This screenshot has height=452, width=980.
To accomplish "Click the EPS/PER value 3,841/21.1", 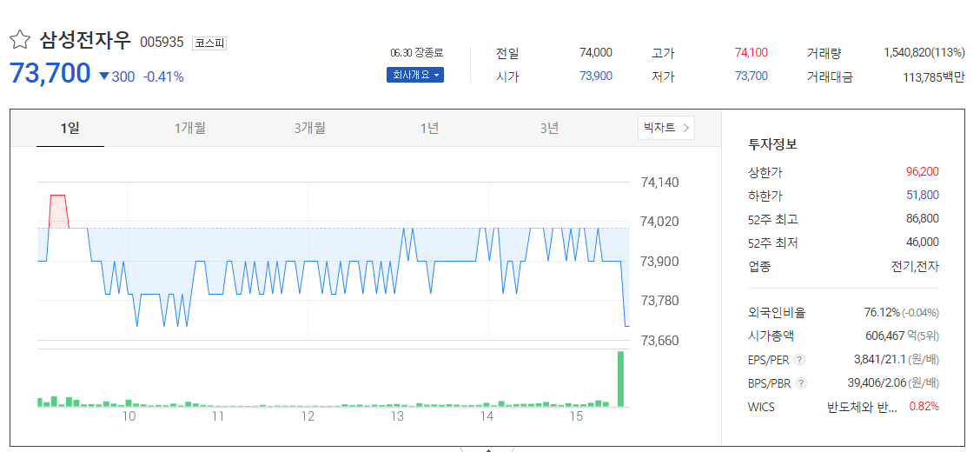I will [880, 360].
